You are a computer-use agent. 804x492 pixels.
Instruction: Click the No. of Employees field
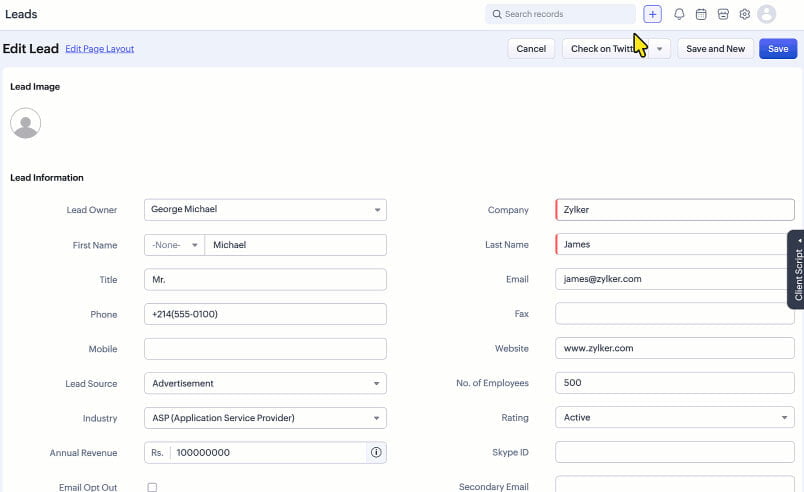675,383
